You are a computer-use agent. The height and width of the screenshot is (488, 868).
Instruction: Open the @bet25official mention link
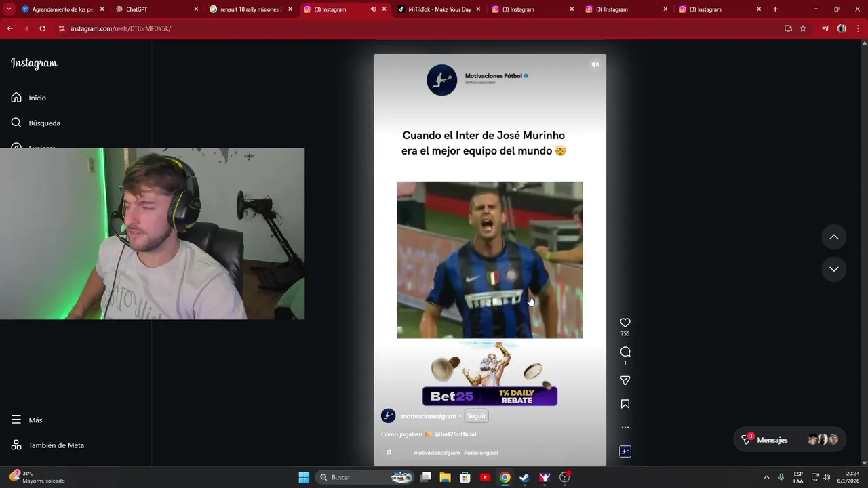455,434
